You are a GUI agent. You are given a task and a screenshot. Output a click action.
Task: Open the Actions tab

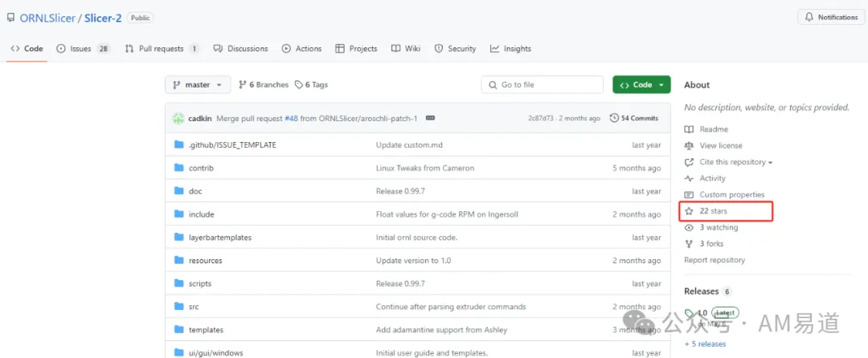(x=301, y=49)
